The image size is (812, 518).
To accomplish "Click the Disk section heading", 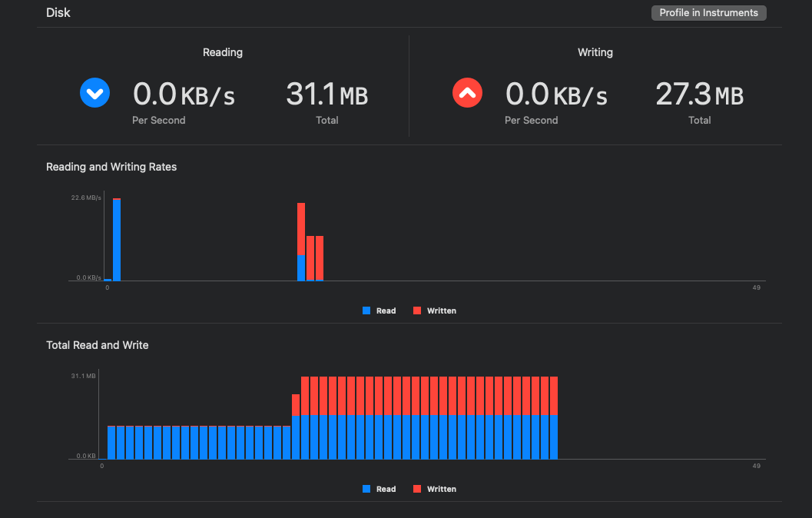I will 57,13.
